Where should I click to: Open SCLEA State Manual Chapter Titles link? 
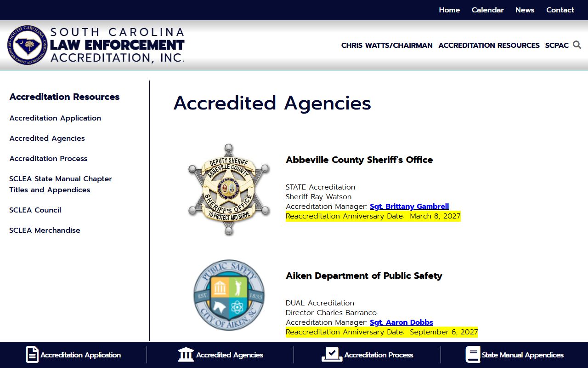pos(61,184)
